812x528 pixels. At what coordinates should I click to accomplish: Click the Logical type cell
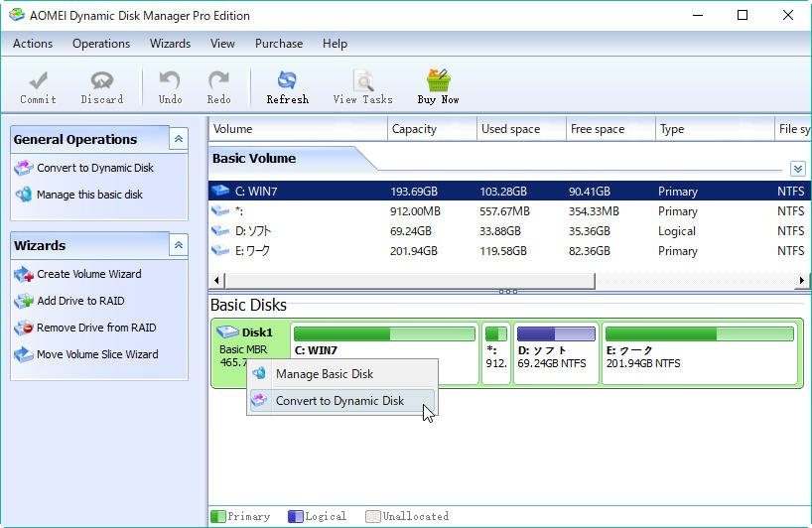[676, 231]
